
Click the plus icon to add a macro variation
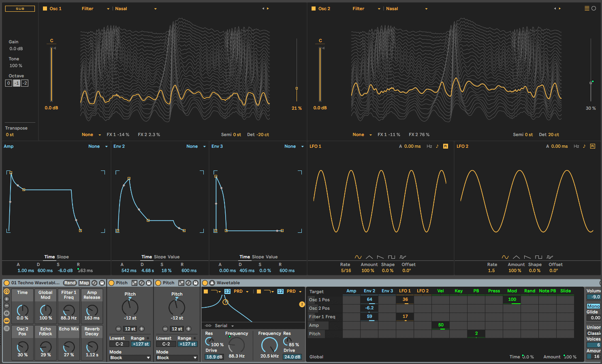click(x=6, y=298)
